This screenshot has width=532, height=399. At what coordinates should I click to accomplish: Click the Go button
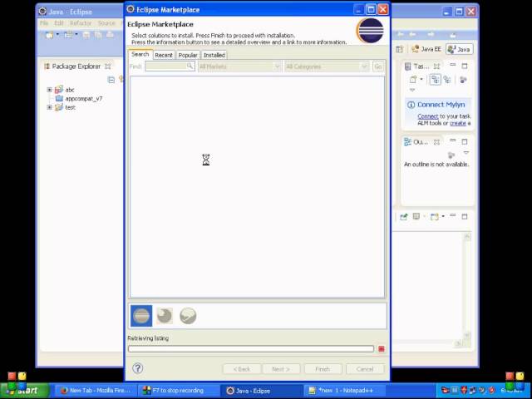coord(378,66)
